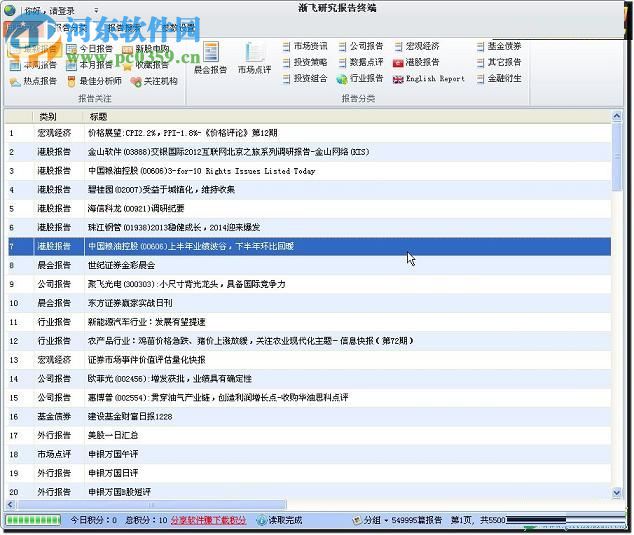Image resolution: width=634 pixels, height=535 pixels.
Task: Select 美股一日汇总 row
Action: click(309, 435)
